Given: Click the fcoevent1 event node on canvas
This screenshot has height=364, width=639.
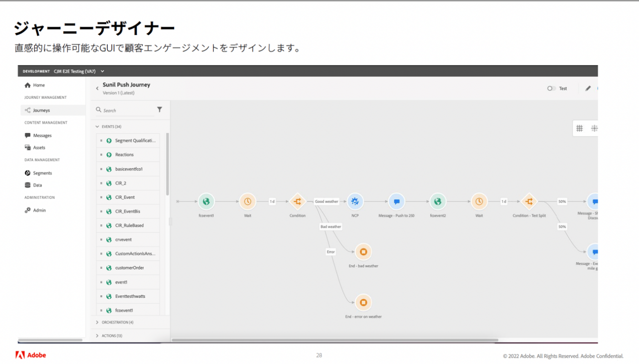Looking at the screenshot, I should click(x=206, y=201).
